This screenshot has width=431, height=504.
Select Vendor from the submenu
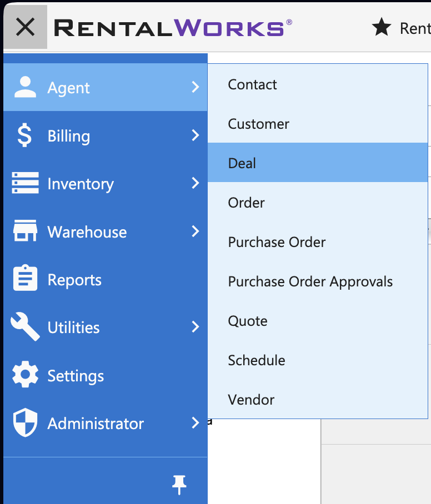[318, 399]
